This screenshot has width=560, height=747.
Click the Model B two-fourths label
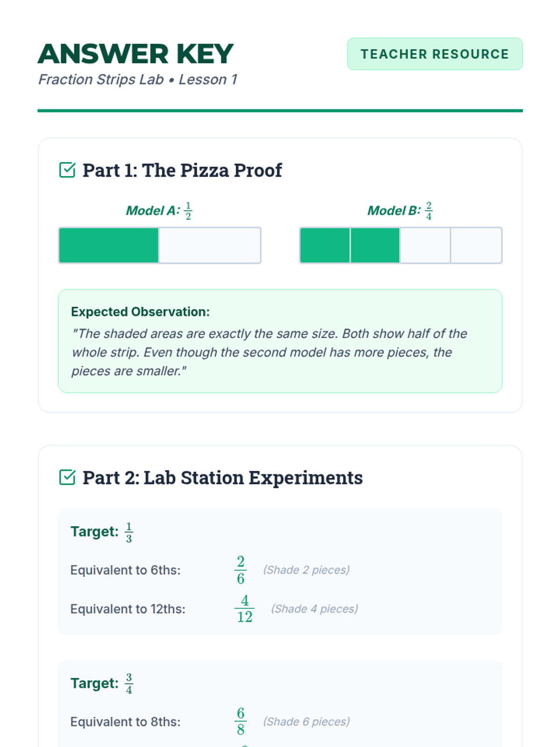pyautogui.click(x=400, y=211)
